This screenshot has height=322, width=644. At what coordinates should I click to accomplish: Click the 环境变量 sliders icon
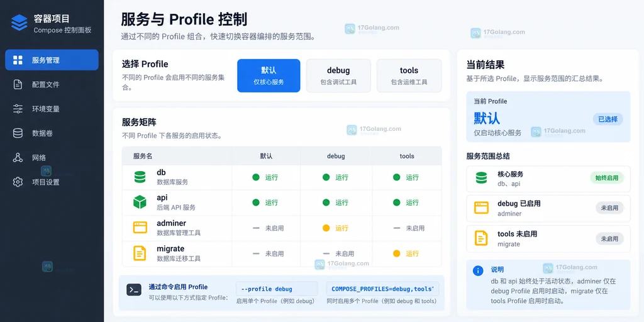18,109
